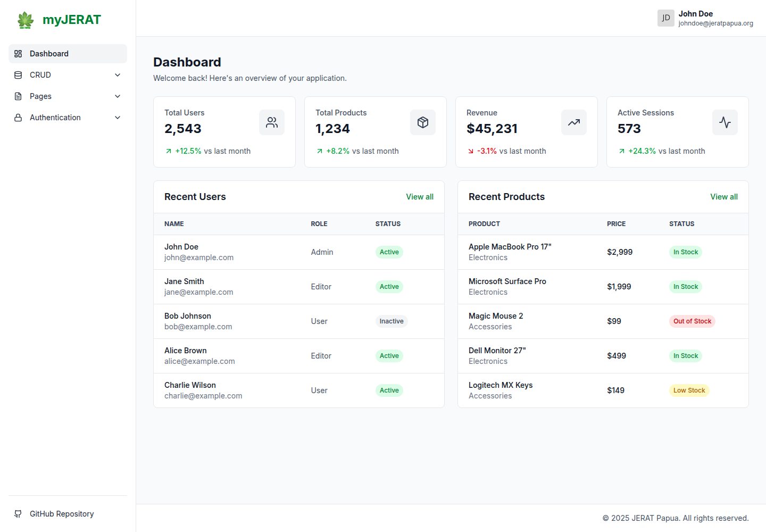The width and height of the screenshot is (766, 532).
Task: Click the Authentication lock icon
Action: (18, 118)
